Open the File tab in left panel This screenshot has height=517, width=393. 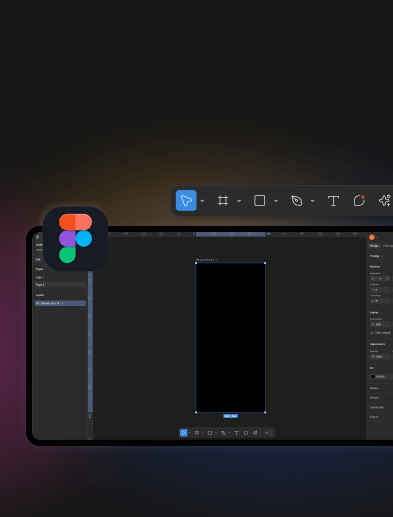[38, 259]
